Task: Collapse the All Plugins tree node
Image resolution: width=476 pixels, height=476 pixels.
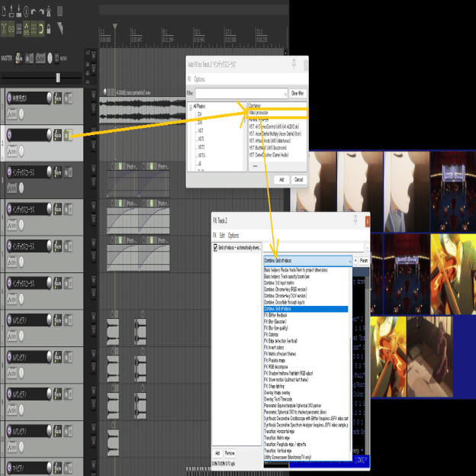Action: [x=191, y=107]
